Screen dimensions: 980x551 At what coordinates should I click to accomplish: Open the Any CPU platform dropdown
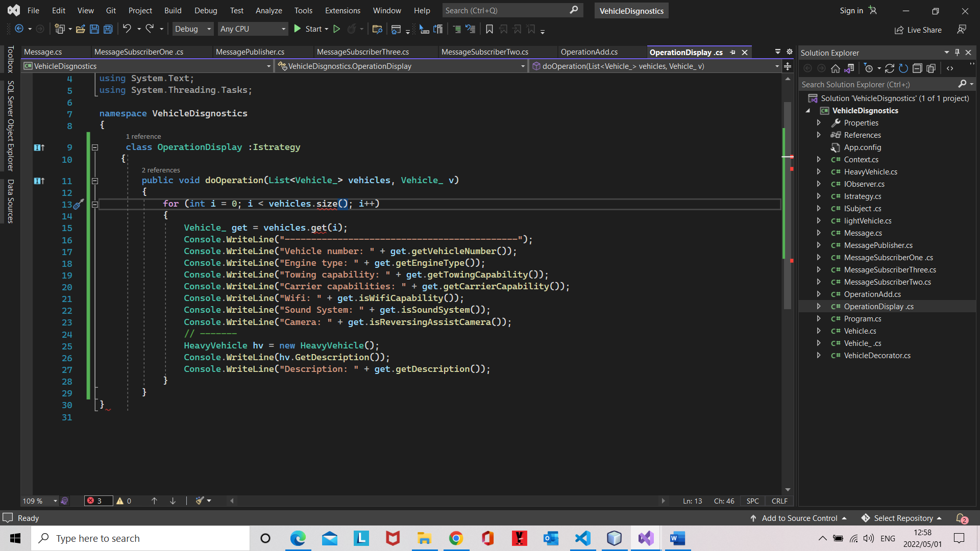[x=253, y=29]
